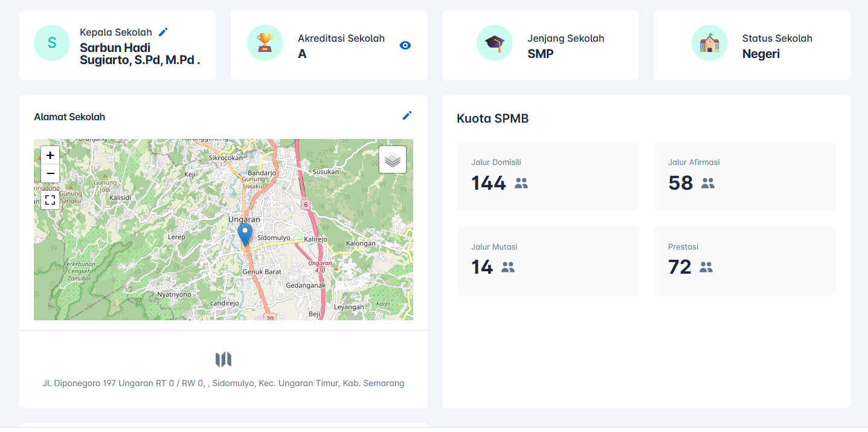Viewport: 868px width, 432px height.
Task: Click the Susukan label on the map
Action: point(326,172)
